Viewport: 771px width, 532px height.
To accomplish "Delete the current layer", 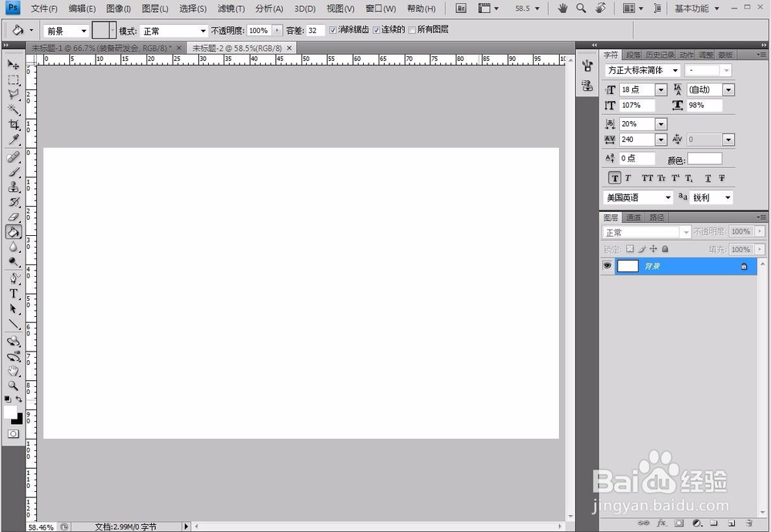I will click(x=749, y=523).
